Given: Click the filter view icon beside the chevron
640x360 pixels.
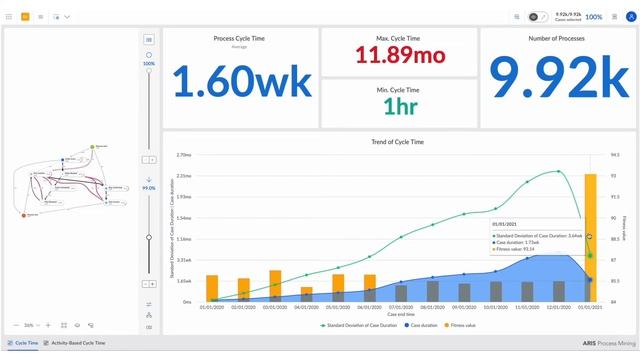Looking at the screenshot, I should pos(56,17).
